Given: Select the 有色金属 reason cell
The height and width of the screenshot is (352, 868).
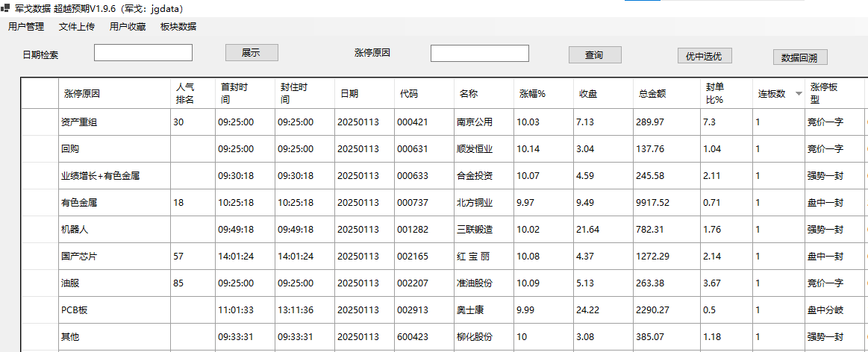Looking at the screenshot, I should coord(115,203).
